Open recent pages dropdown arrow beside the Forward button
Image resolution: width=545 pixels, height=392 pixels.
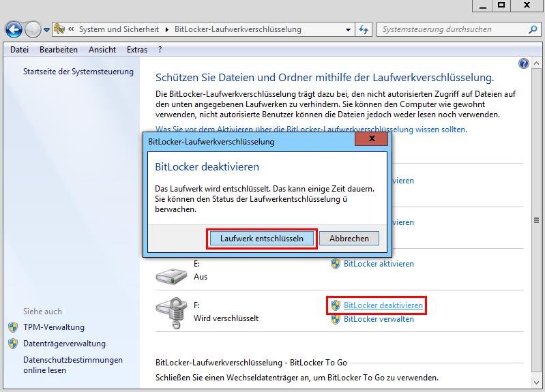[46, 30]
